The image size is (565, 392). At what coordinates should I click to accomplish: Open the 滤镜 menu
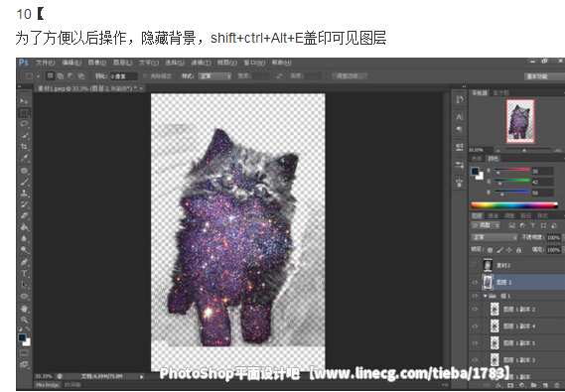201,63
